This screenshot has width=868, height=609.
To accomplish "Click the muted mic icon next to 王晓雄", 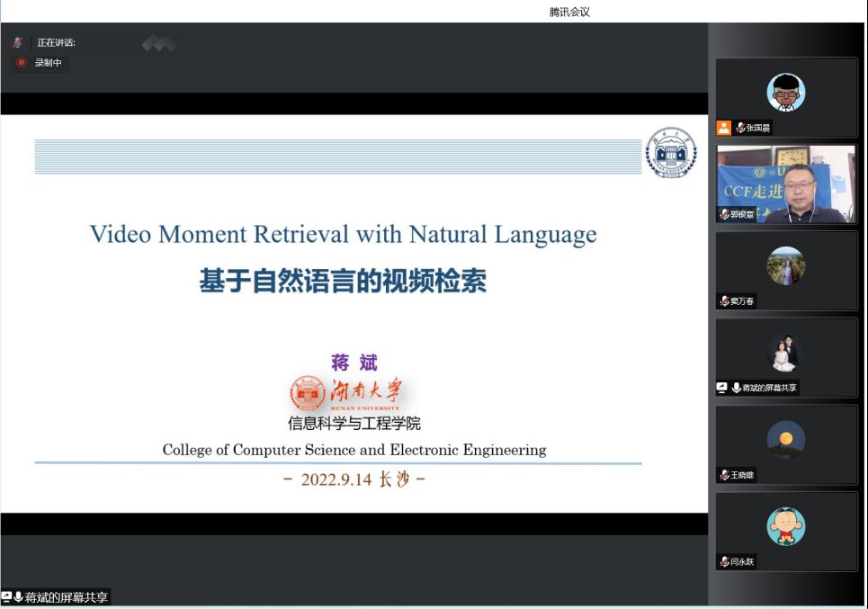I will (724, 475).
